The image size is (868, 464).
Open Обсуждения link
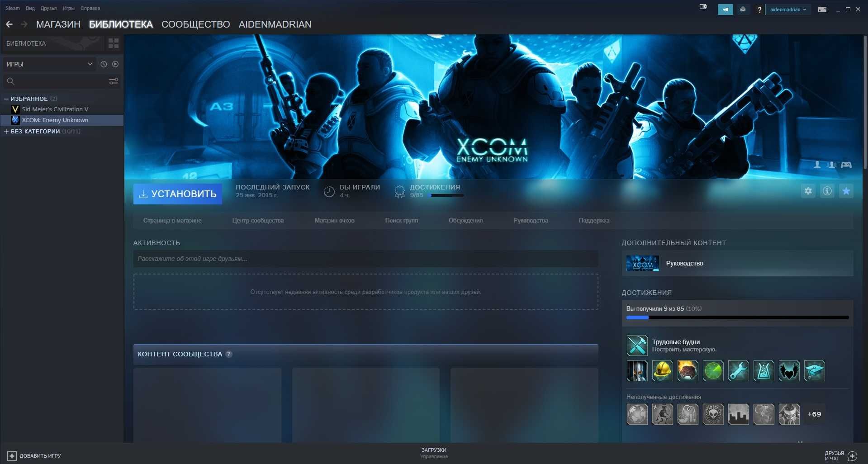pyautogui.click(x=465, y=221)
